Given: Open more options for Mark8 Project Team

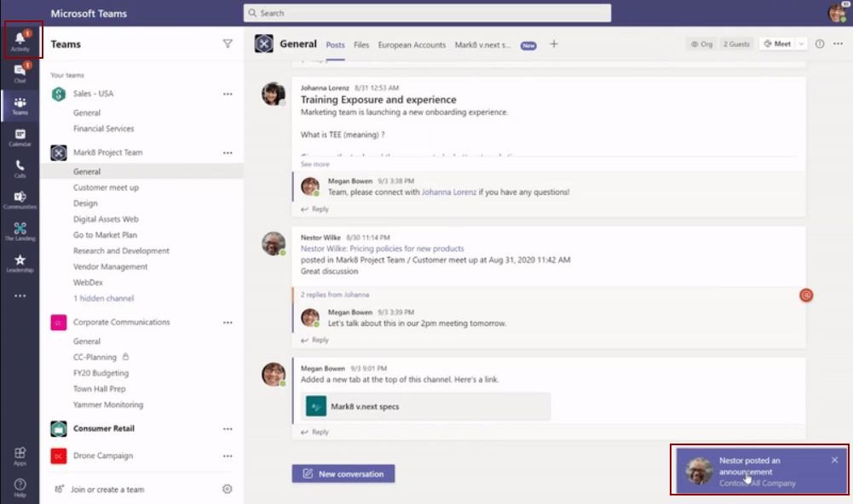Looking at the screenshot, I should click(x=228, y=152).
